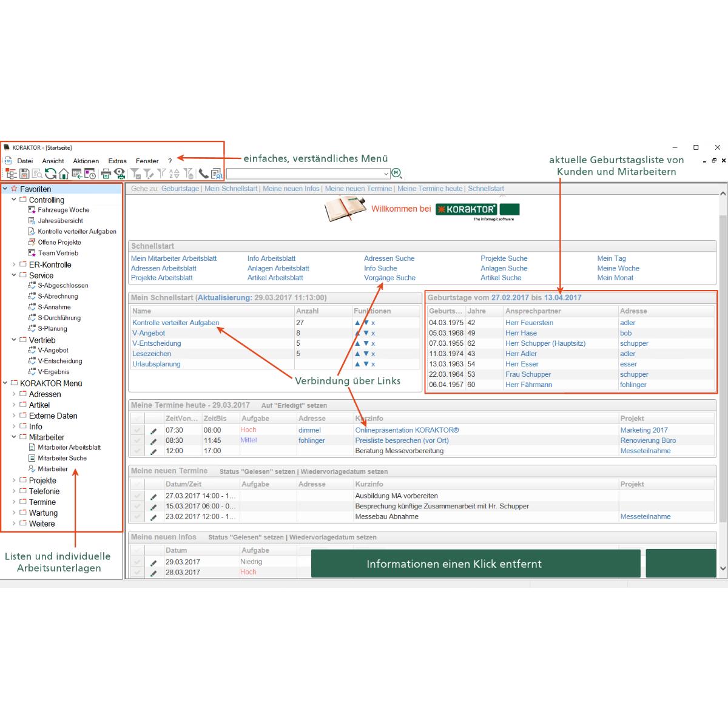The image size is (728, 728).
Task: Click the telephone handset toolbar icon
Action: click(203, 174)
